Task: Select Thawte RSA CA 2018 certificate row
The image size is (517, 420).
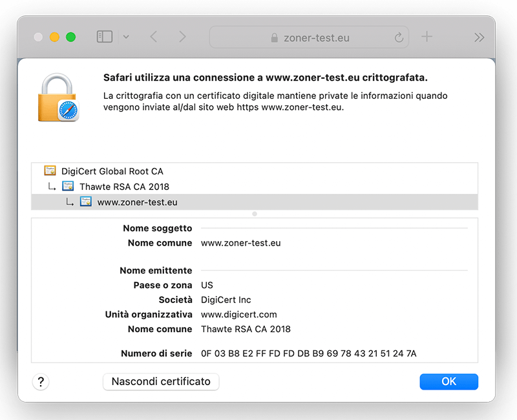Action: coord(255,187)
